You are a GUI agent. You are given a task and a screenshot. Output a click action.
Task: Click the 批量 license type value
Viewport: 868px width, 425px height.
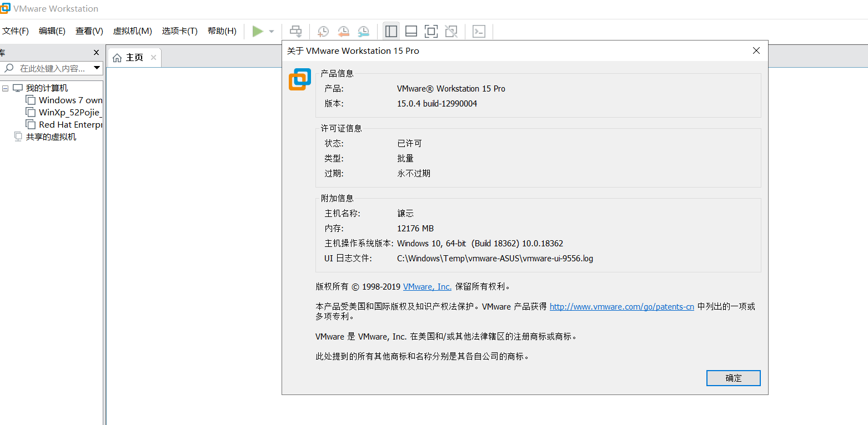pyautogui.click(x=405, y=159)
